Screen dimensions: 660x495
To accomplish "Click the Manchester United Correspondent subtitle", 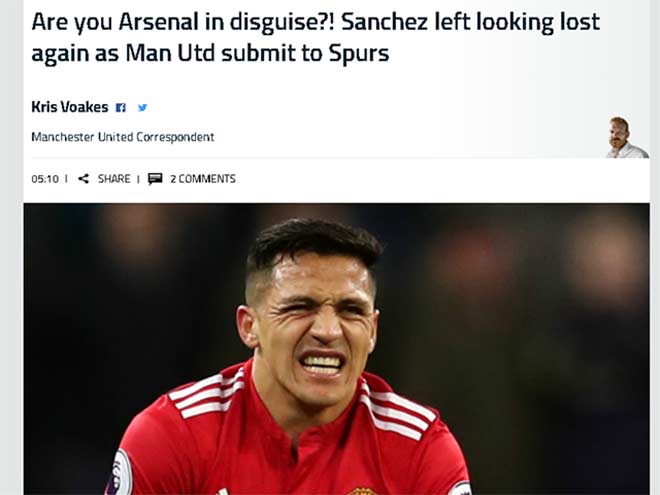I will click(122, 137).
